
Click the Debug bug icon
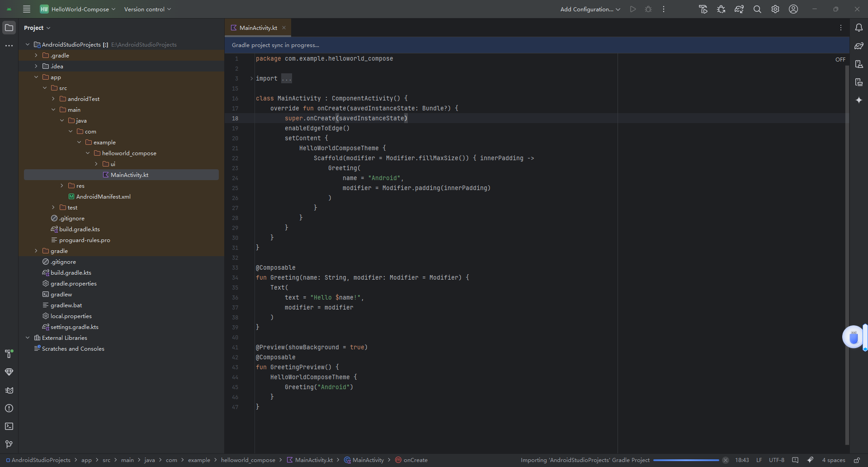coord(648,9)
